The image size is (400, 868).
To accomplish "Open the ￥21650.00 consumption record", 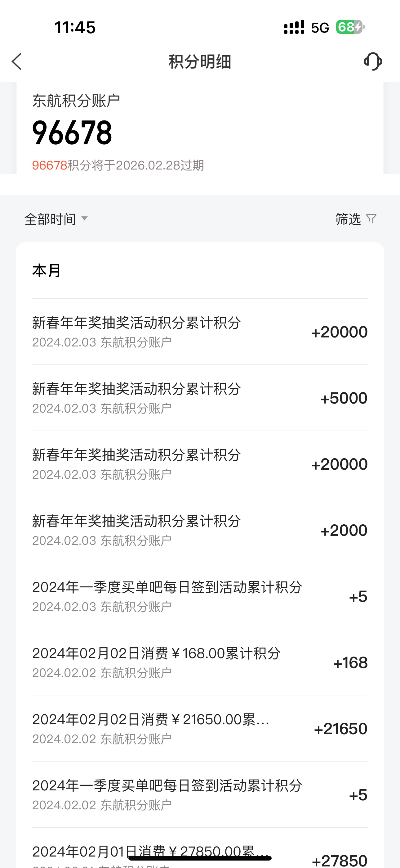I will (x=200, y=728).
